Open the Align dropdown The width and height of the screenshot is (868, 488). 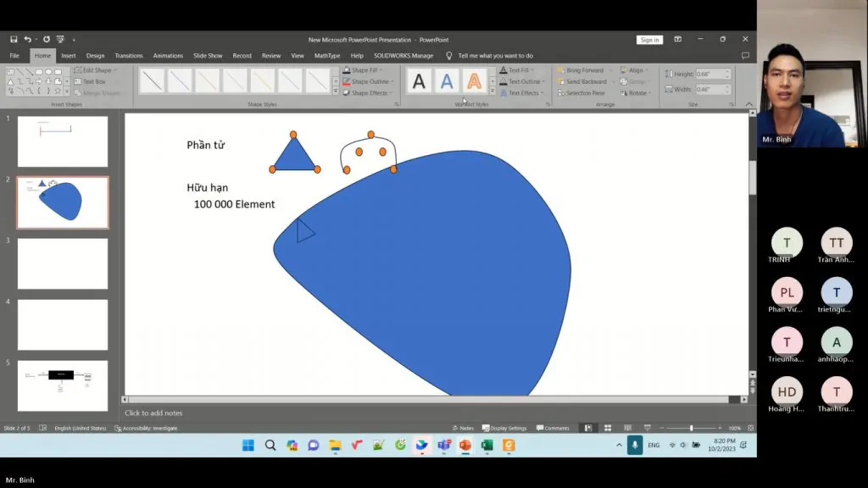coord(633,70)
